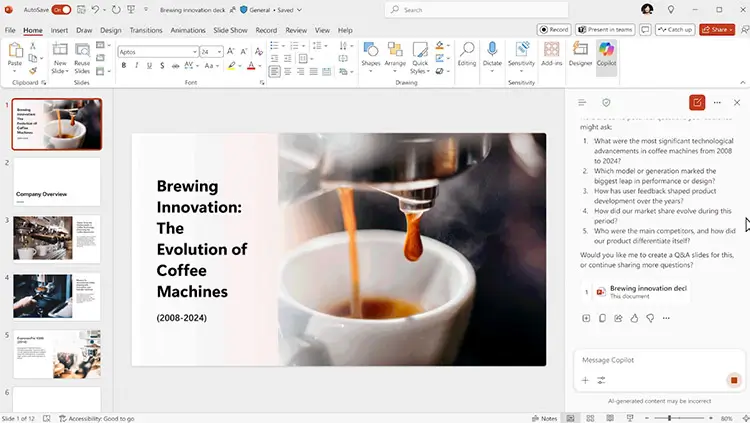Open the comments icon button

point(645,30)
